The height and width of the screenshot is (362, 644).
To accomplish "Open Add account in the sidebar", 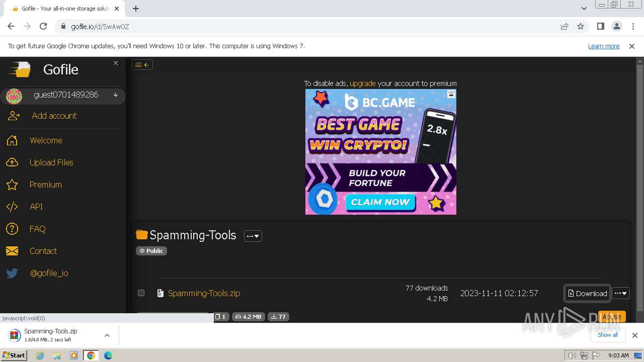I will click(x=54, y=116).
